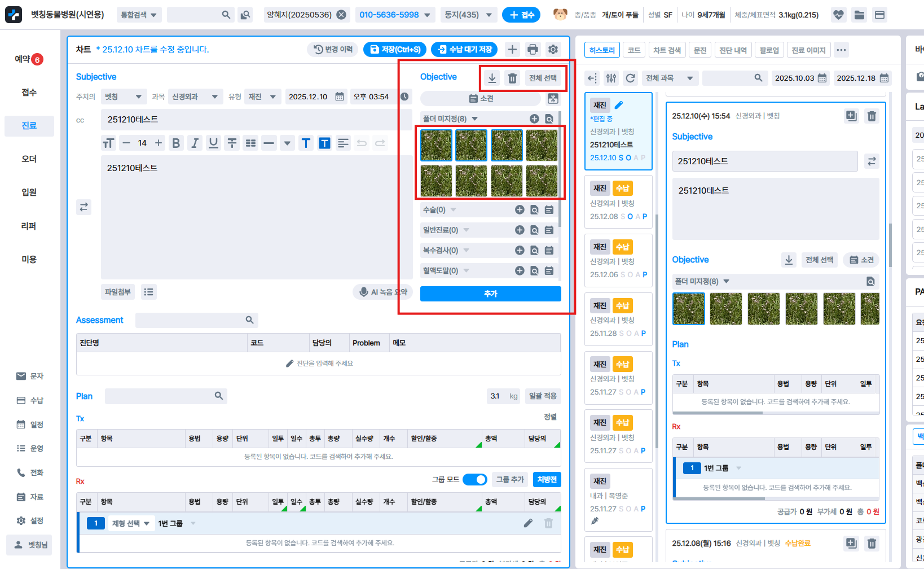Save the chart with 저장(Ctrl+S)
Image resolution: width=924 pixels, height=569 pixels.
[395, 49]
